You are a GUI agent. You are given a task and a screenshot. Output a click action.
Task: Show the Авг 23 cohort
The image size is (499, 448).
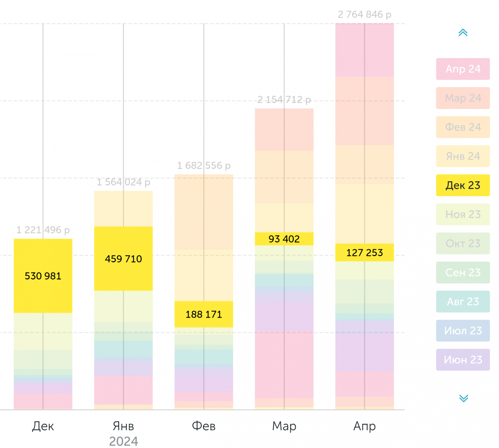click(x=463, y=302)
